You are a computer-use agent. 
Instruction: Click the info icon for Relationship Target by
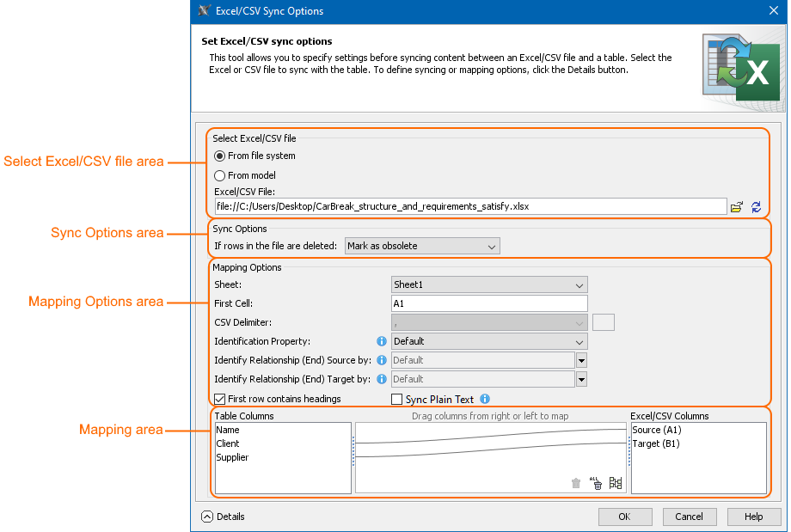click(x=382, y=379)
